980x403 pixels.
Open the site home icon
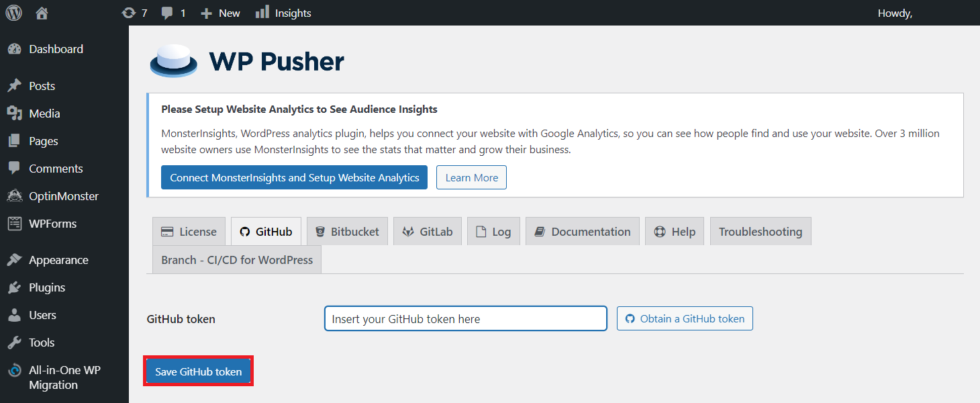pyautogui.click(x=42, y=13)
